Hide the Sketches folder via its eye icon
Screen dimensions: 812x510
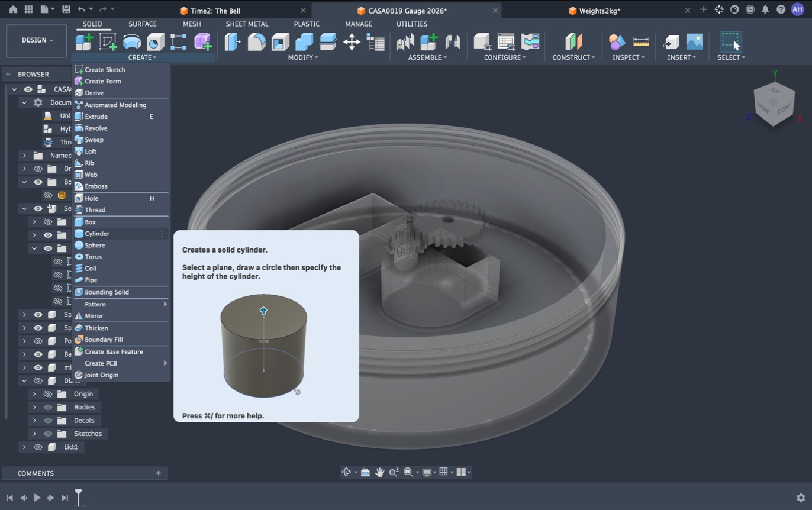[48, 434]
